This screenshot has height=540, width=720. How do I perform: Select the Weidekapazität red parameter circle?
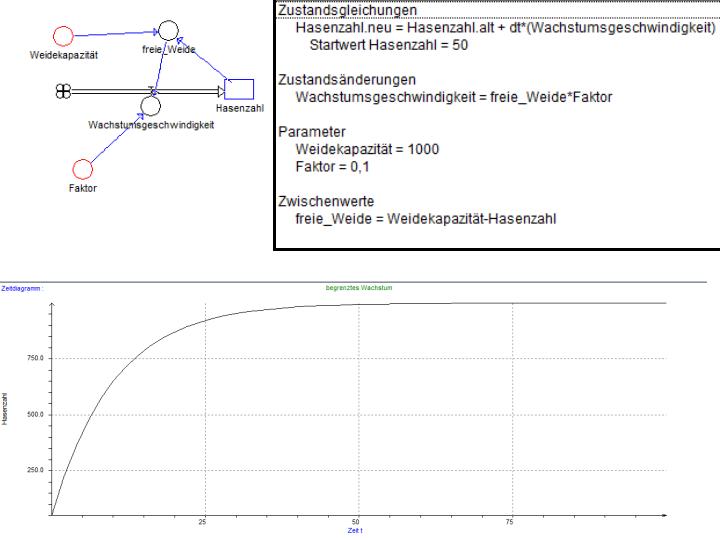tap(62, 36)
